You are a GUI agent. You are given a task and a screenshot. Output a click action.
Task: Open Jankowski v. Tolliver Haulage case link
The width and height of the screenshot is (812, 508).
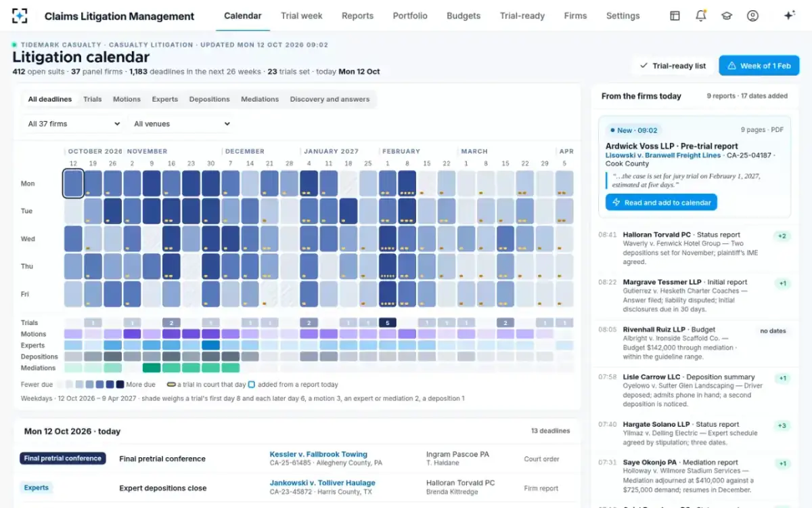(323, 483)
